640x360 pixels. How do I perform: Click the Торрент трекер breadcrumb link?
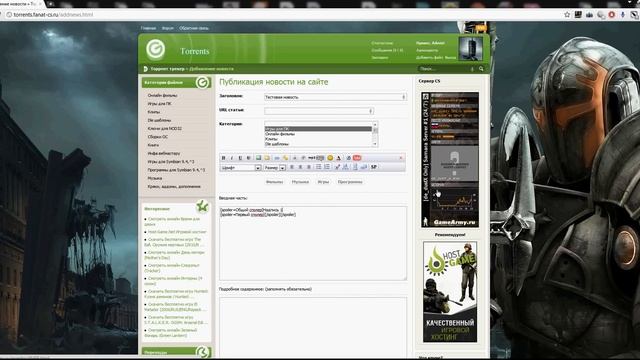[167, 69]
